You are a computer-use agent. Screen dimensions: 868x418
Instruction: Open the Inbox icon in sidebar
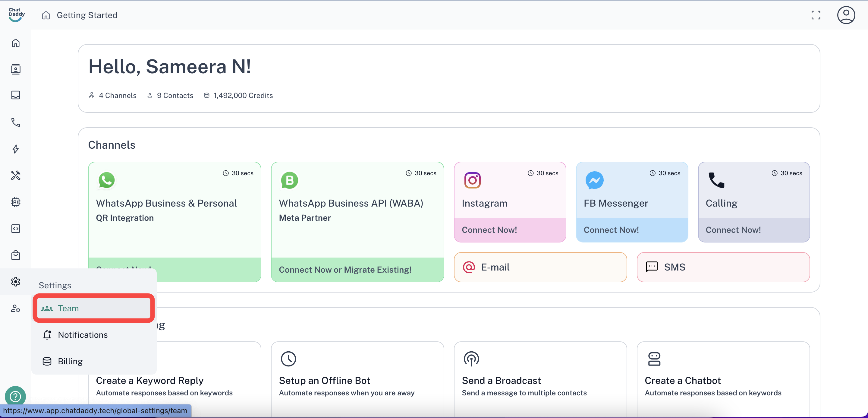(x=15, y=95)
